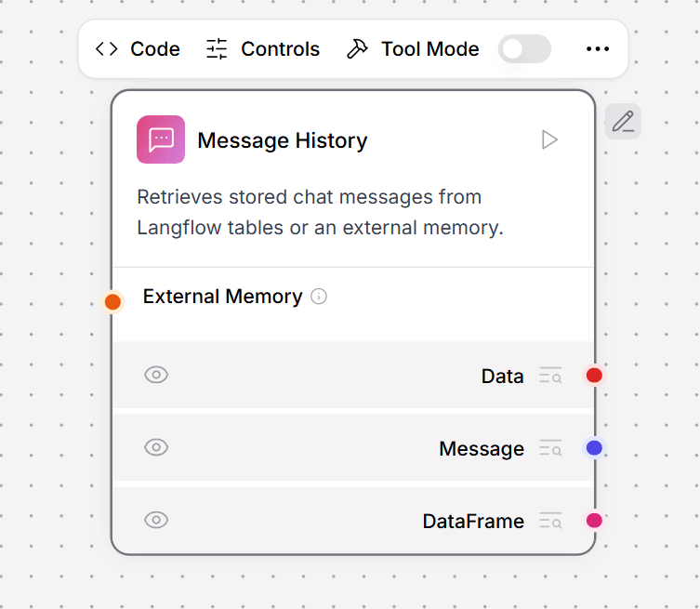
Task: Open the Code toolbar item
Action: coord(138,49)
